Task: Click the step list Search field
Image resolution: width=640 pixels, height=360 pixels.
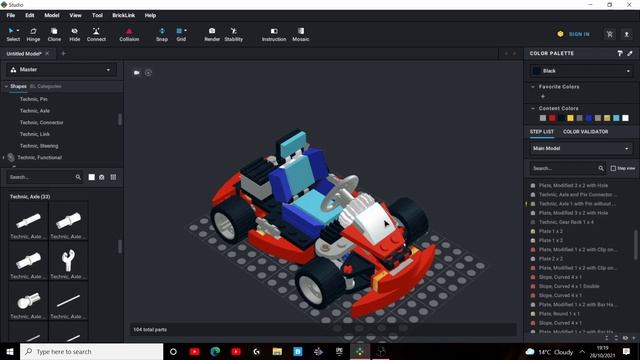Action: point(567,168)
